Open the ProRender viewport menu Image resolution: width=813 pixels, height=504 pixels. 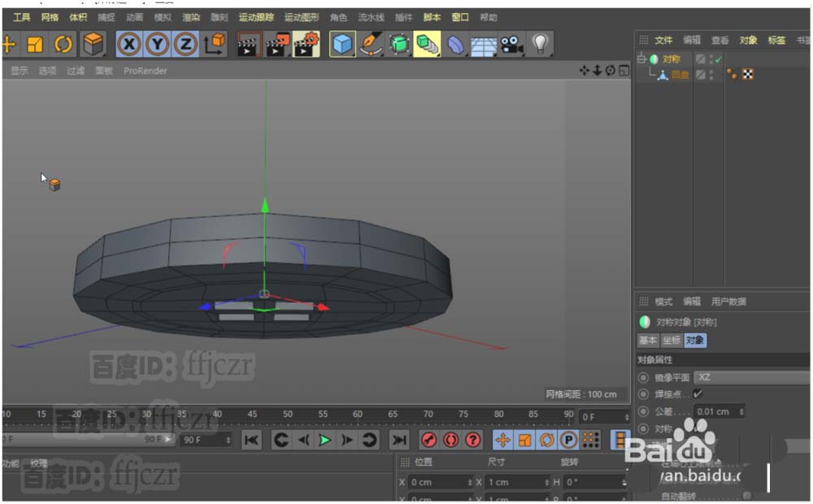[x=146, y=71]
